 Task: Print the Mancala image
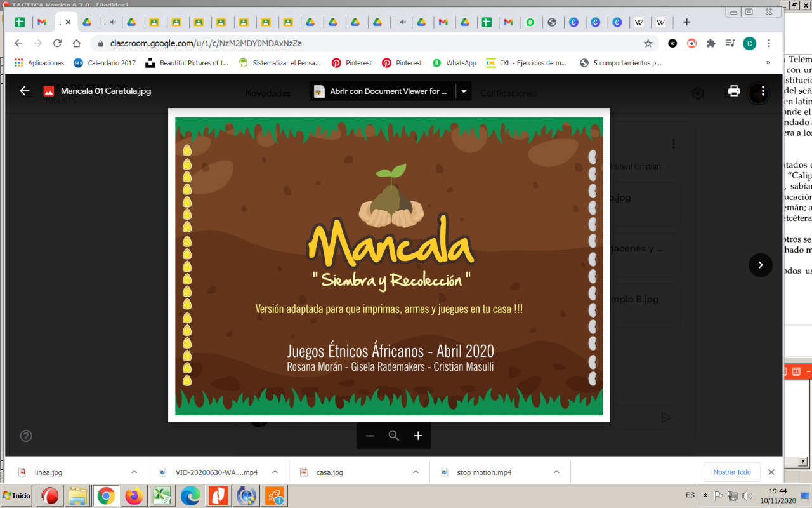pyautogui.click(x=734, y=91)
